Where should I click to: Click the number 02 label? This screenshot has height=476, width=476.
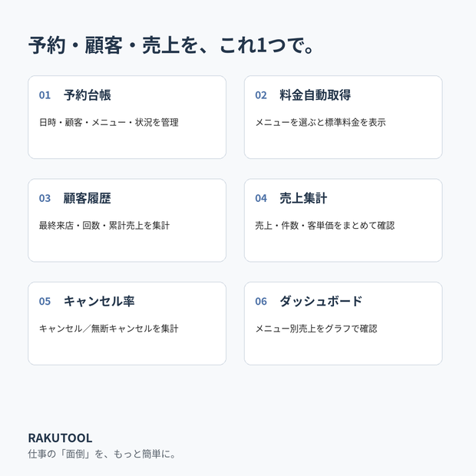pos(261,95)
